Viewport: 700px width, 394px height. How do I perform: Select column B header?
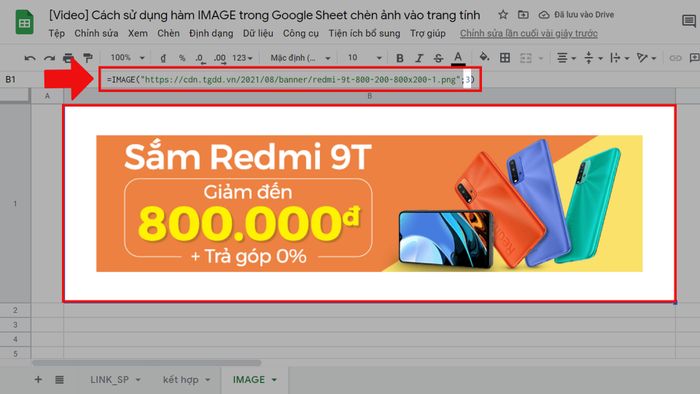click(x=370, y=95)
